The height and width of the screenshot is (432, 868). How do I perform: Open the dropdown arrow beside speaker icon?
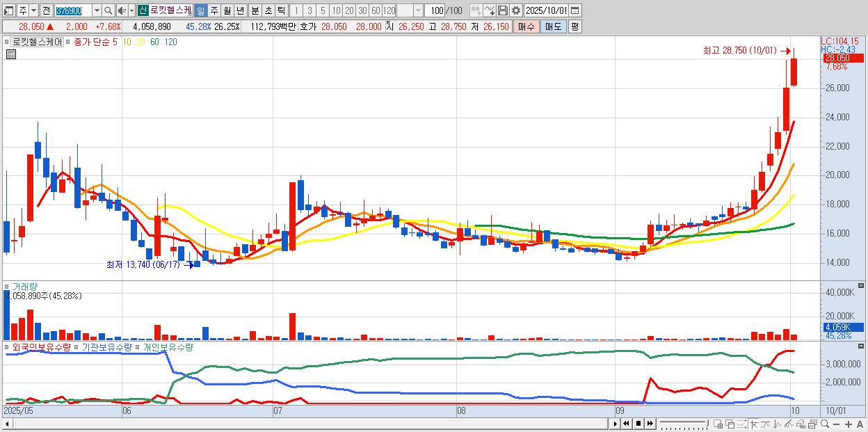131,10
